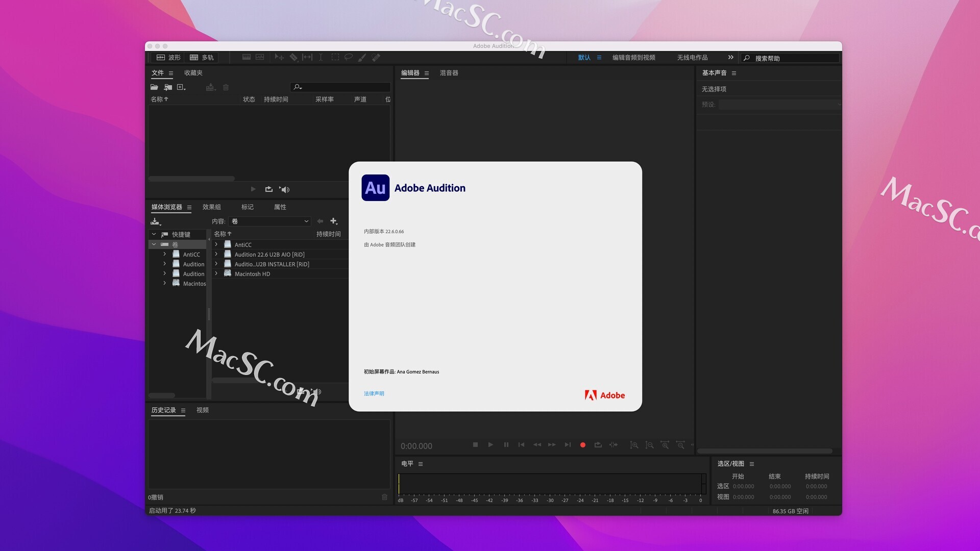Open the 媒体浏览器 panel menu icon
This screenshot has height=551, width=980.
189,207
